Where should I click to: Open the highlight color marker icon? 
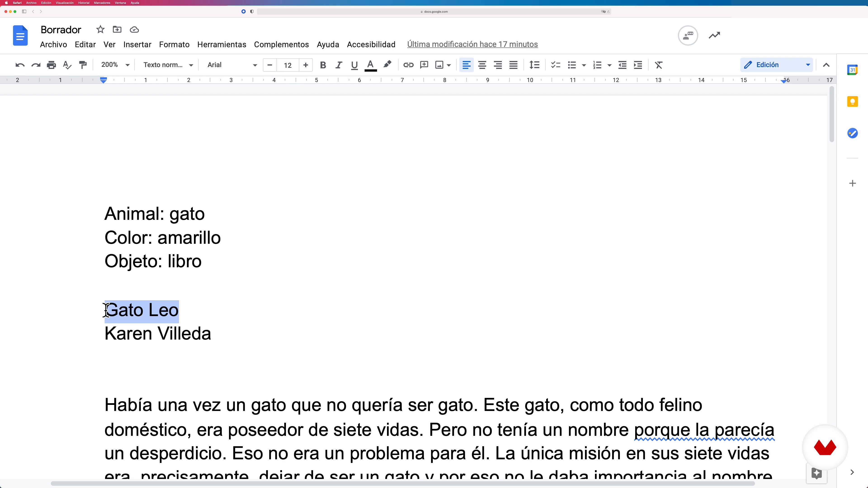[x=387, y=64]
